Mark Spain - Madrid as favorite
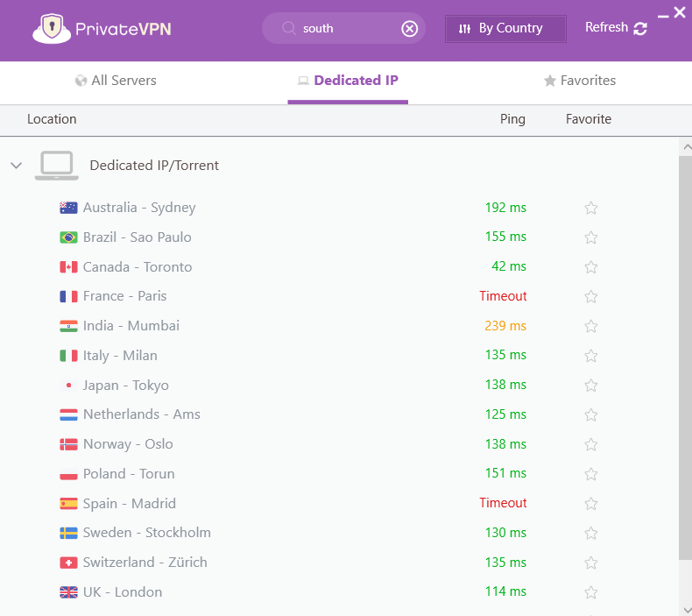692x616 pixels. click(591, 503)
